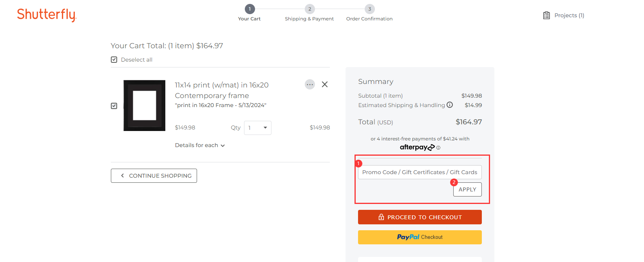
Task: Open the framed print thumbnail
Action: (x=145, y=106)
